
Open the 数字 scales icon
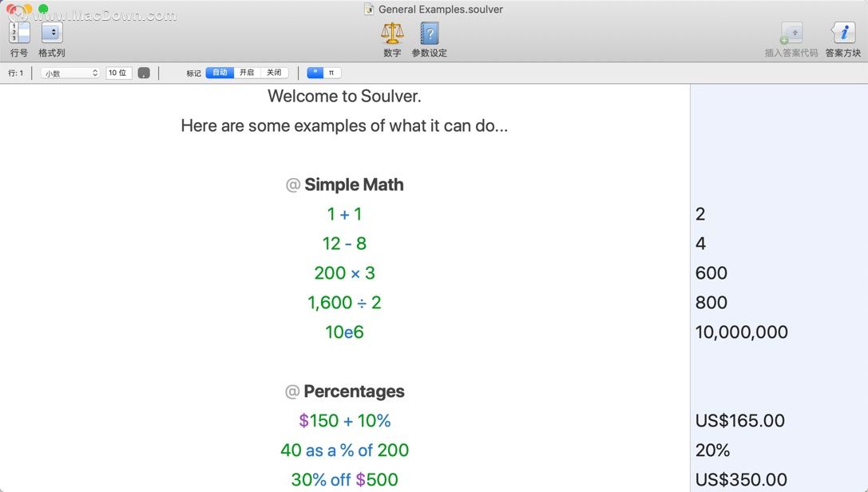click(392, 34)
